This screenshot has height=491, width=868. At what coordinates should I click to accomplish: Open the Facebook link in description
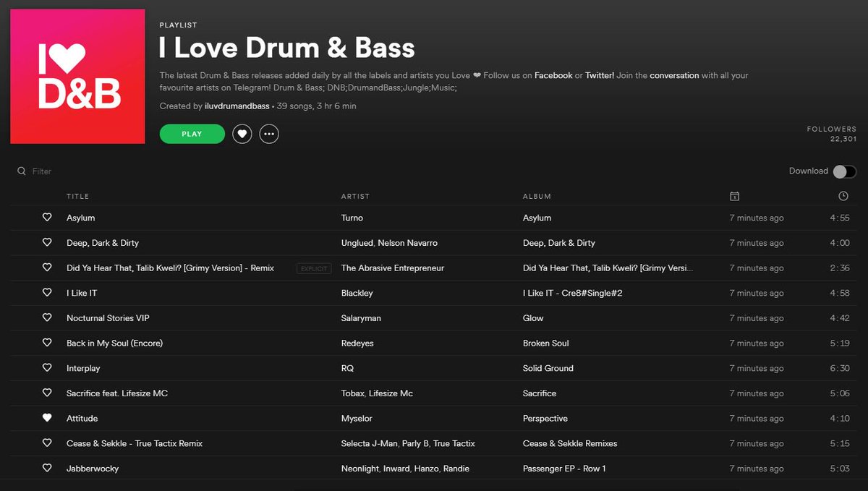[553, 75]
